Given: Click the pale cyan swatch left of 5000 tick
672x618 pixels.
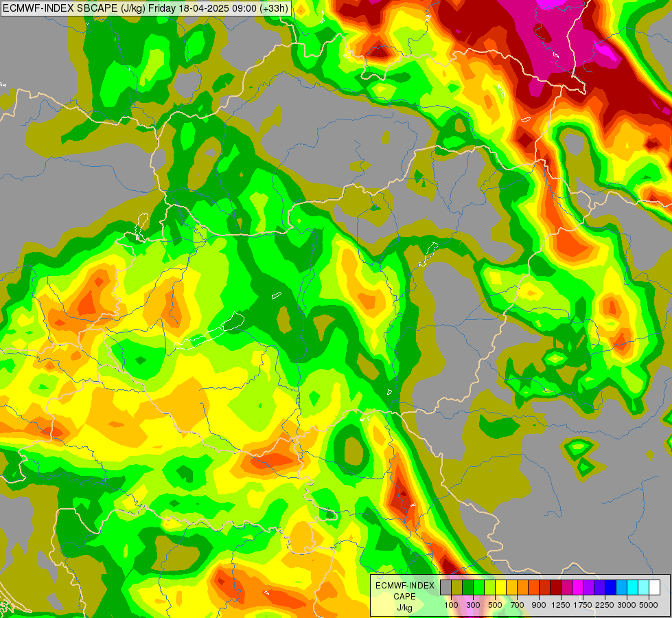Looking at the screenshot, I should click(x=644, y=587).
